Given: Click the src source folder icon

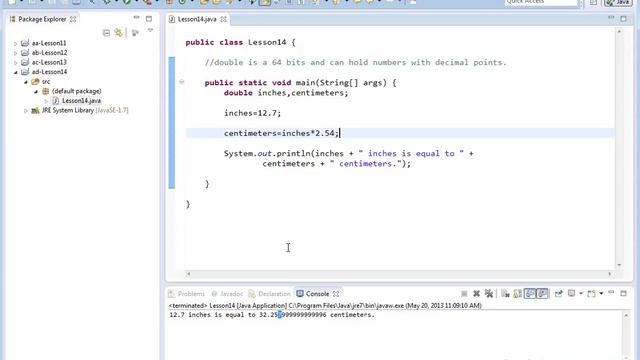Looking at the screenshot, I should (36, 82).
